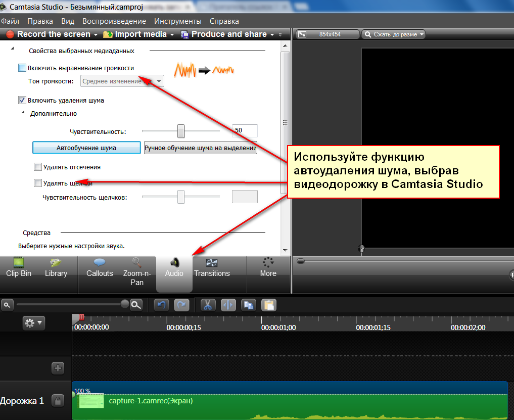Collapse Свойства выбранных медиаданных section
The height and width of the screenshot is (420, 514).
tap(13, 49)
